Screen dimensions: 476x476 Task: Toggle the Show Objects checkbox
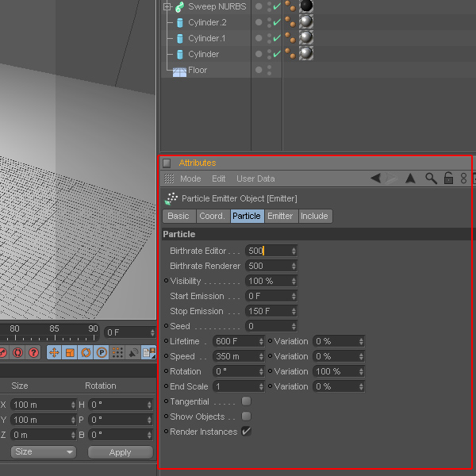(246, 416)
